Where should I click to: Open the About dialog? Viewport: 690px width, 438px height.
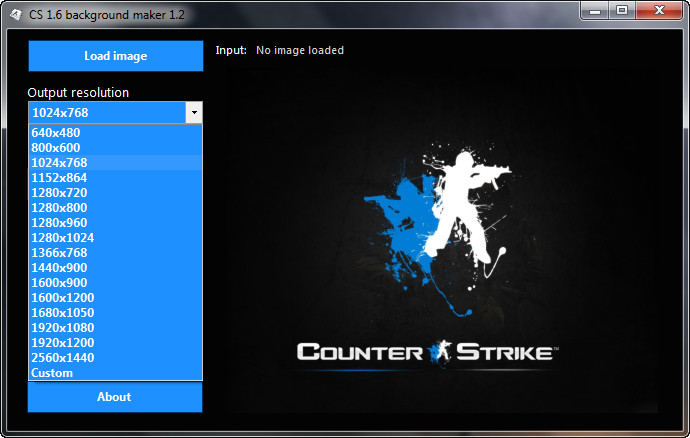tap(115, 397)
